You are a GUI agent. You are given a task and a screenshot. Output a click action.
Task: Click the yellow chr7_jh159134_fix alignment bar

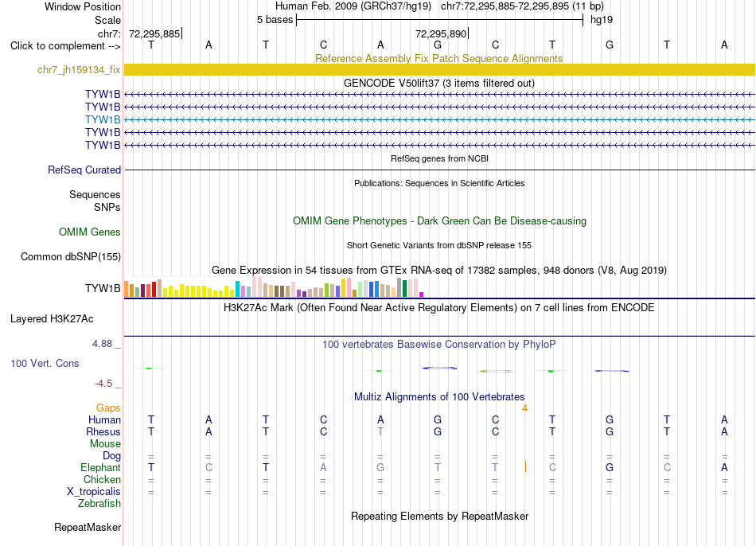[439, 69]
